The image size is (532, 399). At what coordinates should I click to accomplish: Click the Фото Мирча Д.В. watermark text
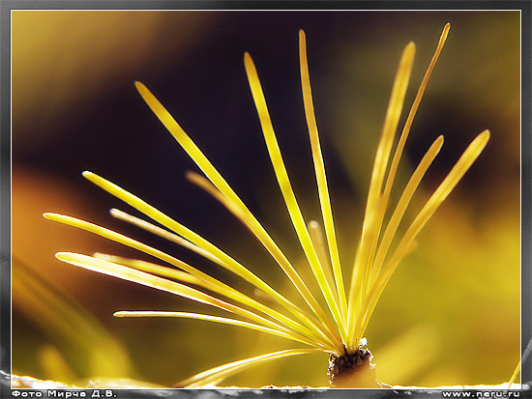(64, 394)
